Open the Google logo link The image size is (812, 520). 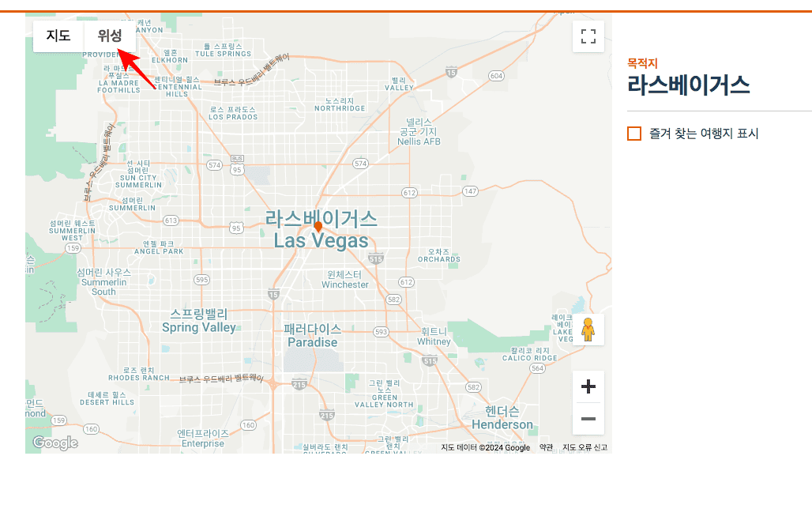coord(55,443)
